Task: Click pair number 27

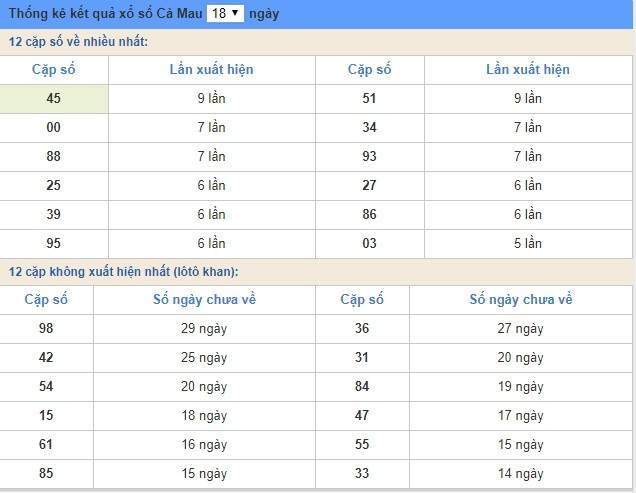Action: click(370, 185)
